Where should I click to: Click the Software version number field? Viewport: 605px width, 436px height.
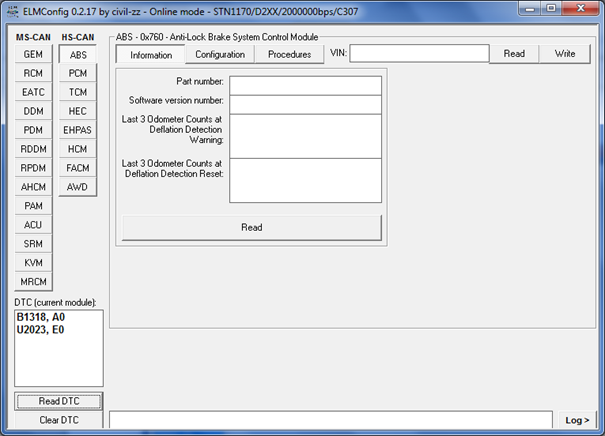point(305,104)
